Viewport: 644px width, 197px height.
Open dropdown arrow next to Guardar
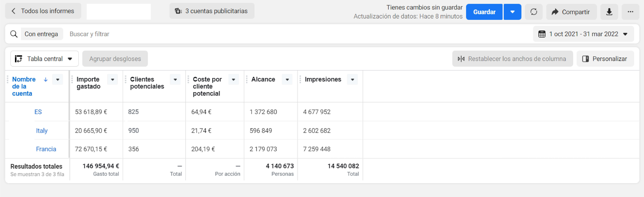point(512,12)
